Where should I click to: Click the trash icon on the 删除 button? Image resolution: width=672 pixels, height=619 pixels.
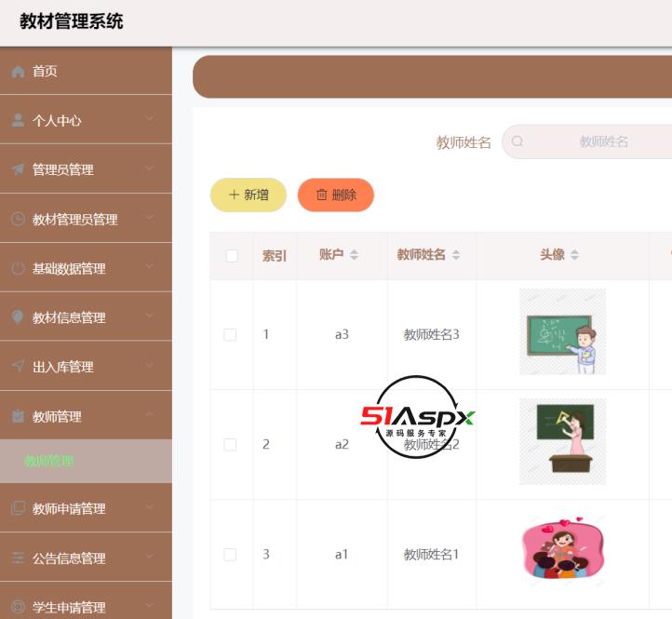(321, 195)
